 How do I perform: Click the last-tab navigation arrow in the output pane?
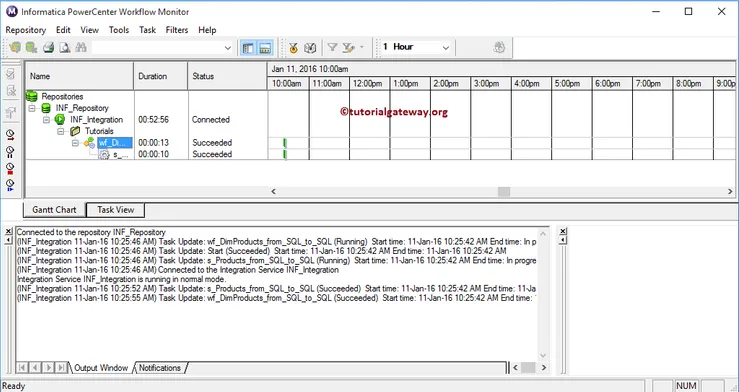coord(61,368)
